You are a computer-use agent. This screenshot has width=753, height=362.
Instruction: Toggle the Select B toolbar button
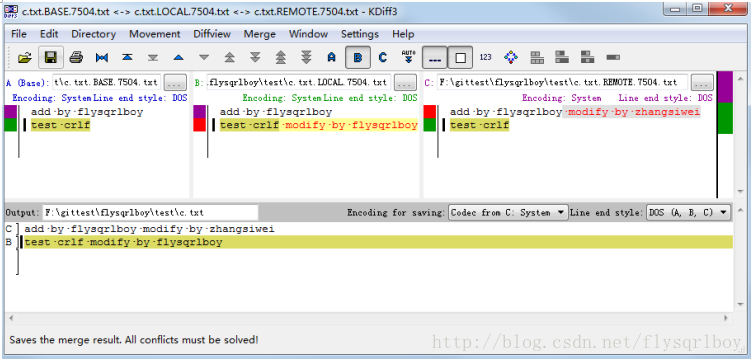pyautogui.click(x=357, y=58)
